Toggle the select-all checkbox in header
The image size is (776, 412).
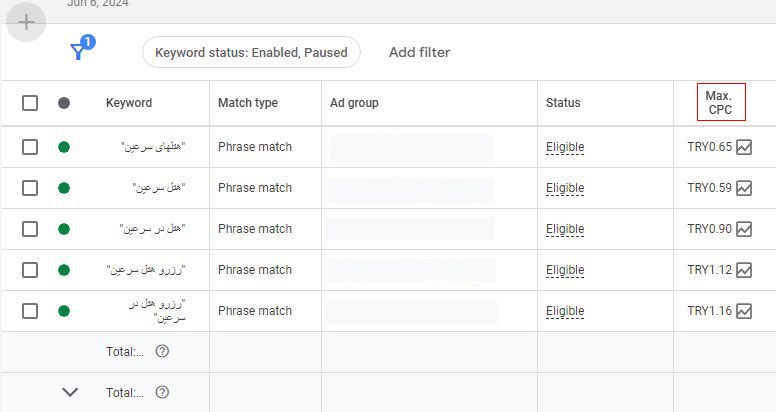point(30,103)
